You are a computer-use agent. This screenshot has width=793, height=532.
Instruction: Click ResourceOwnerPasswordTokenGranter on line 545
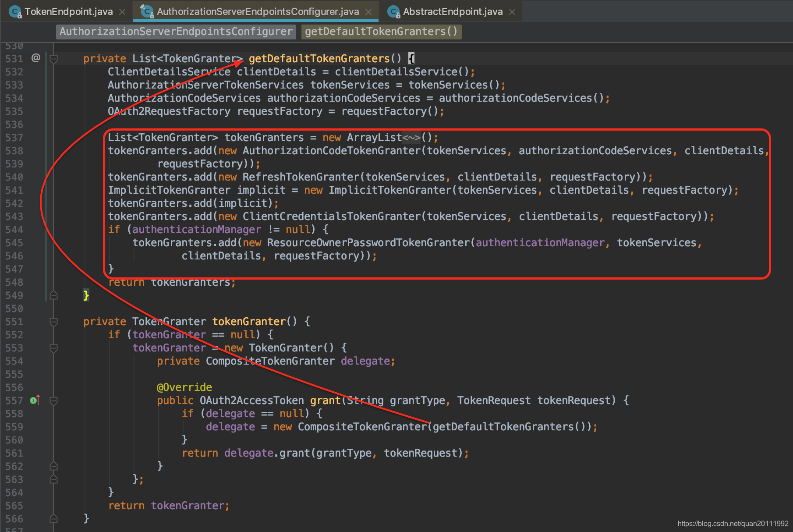pos(368,243)
